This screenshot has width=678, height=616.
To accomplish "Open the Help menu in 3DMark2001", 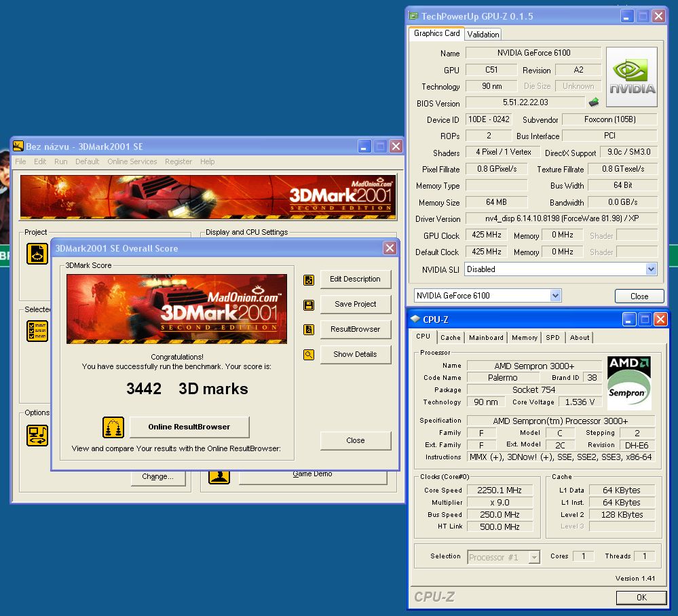I will [208, 161].
